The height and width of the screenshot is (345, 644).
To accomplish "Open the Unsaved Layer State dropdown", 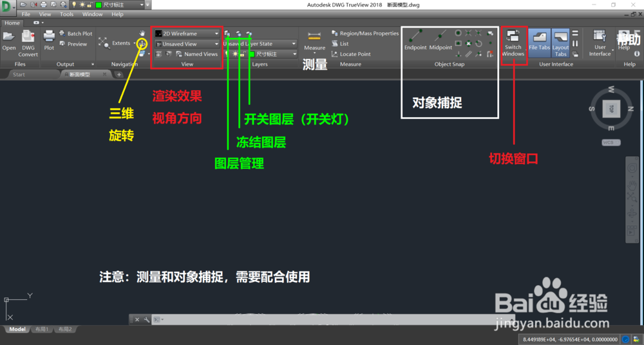I will [260, 44].
